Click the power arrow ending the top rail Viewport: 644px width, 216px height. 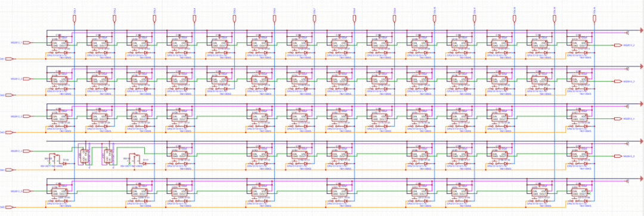(641, 30)
